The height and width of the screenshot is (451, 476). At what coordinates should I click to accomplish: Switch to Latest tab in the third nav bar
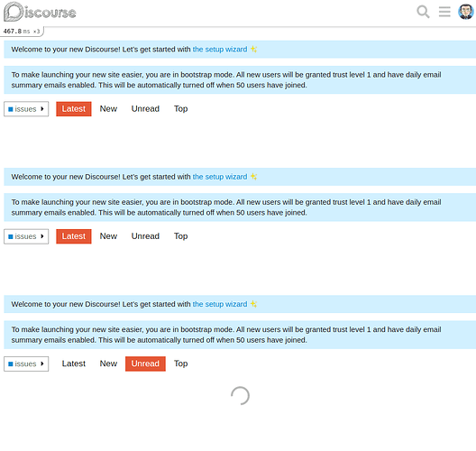(x=73, y=364)
